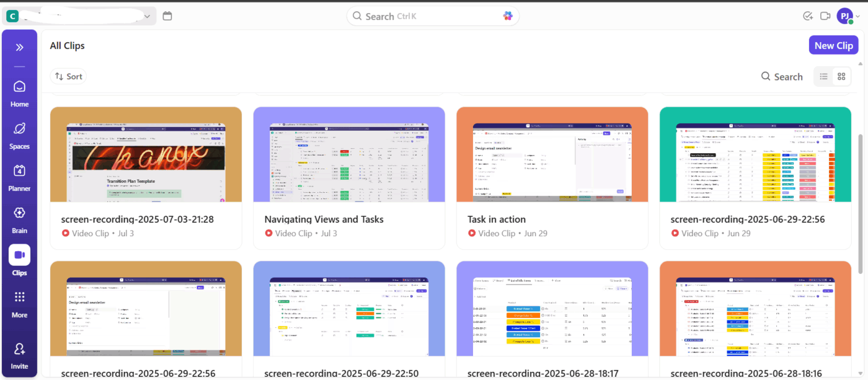The image size is (868, 380).
Task: Switch clips to list view
Action: (823, 76)
